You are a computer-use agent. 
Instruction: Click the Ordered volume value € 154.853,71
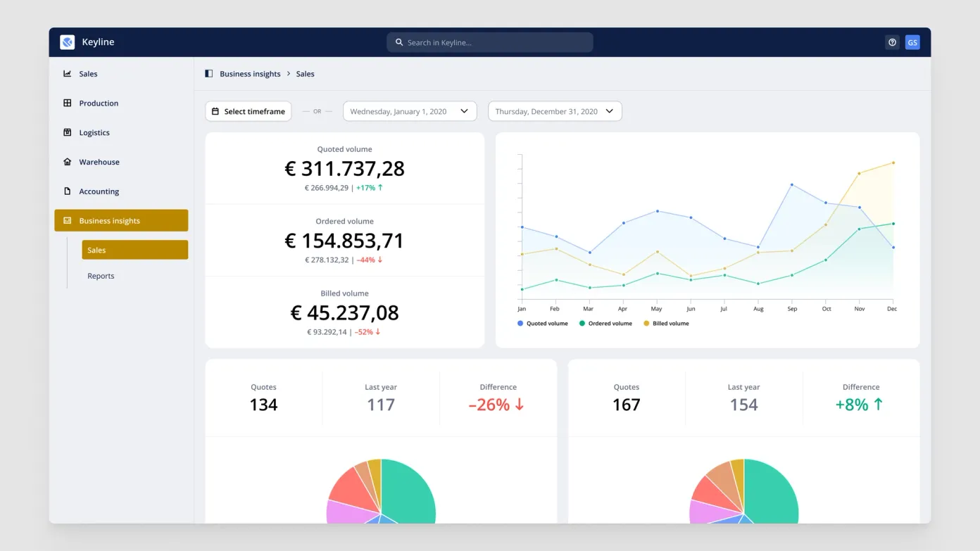[x=345, y=241]
